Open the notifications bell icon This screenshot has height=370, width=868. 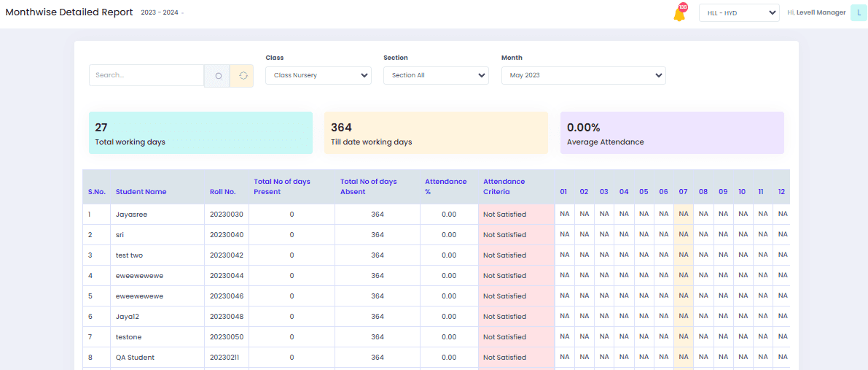679,14
